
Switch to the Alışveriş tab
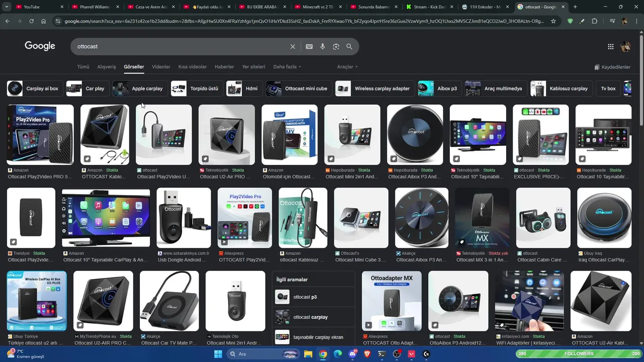107,66
